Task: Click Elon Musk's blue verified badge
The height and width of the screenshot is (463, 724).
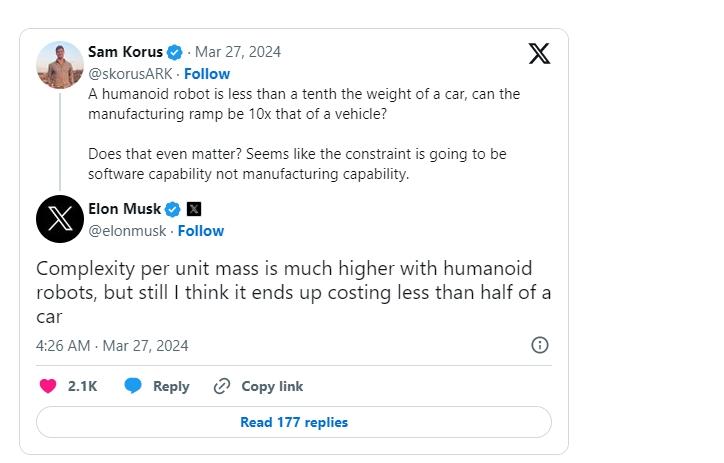Action: point(172,209)
